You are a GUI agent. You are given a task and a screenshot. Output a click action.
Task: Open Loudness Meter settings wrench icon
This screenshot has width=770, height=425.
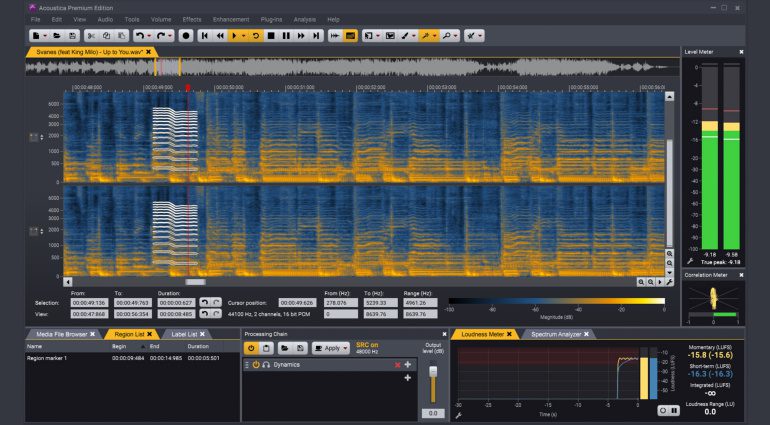[458, 416]
